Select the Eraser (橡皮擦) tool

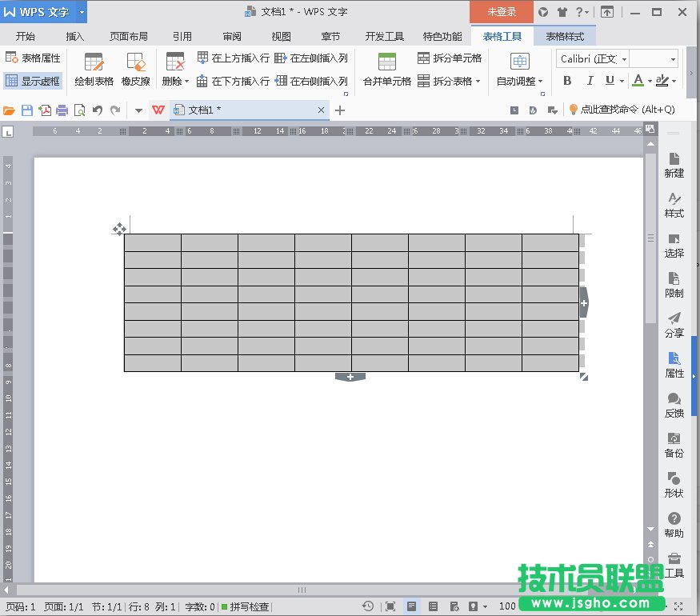click(136, 69)
